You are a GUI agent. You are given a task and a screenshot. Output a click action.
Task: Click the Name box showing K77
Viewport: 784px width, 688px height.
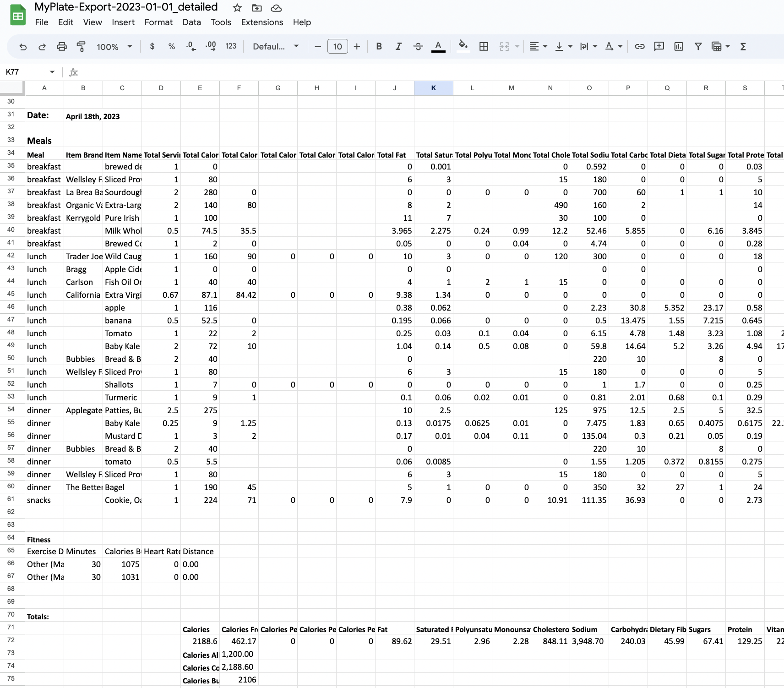click(25, 72)
